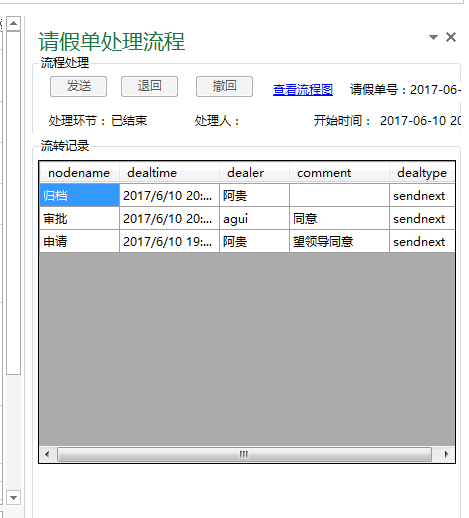Screen dimensions: 469x518
Task: Click the vertical scrollbar up arrow
Action: [x=14, y=23]
